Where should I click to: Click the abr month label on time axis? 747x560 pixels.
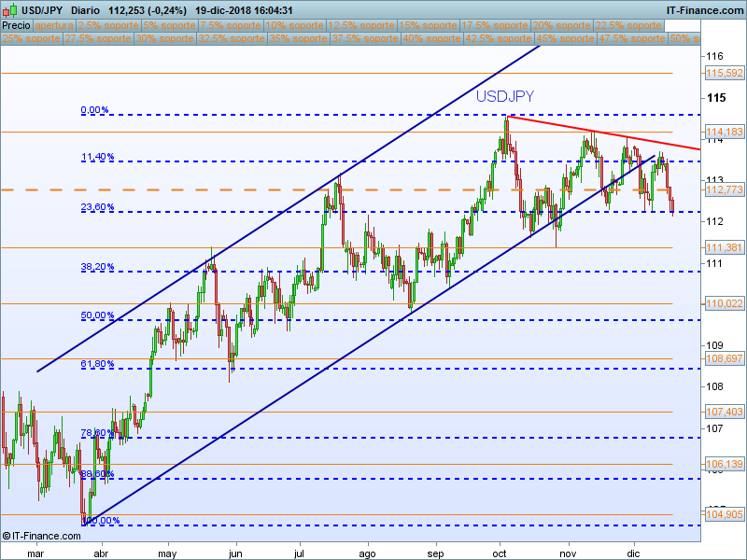tap(101, 553)
